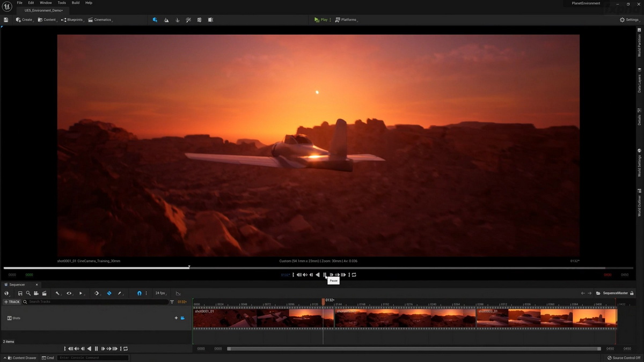Open World Partition side panel
Screen dimensions: 644x362
(x=639, y=43)
